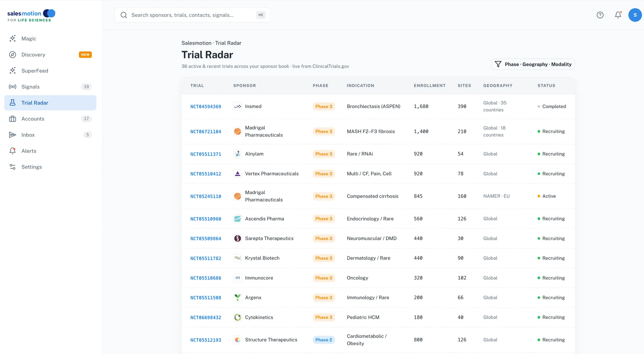This screenshot has width=644, height=354.
Task: Sort by the ENROLLMENT column header
Action: (430, 86)
